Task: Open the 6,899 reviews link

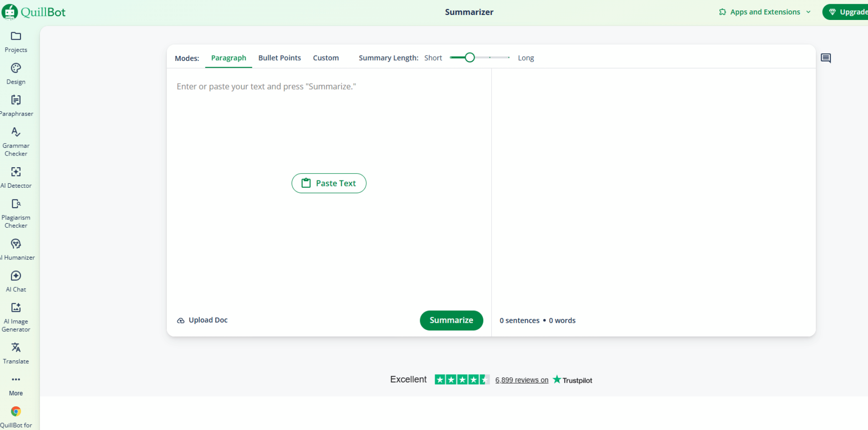Action: (521, 380)
